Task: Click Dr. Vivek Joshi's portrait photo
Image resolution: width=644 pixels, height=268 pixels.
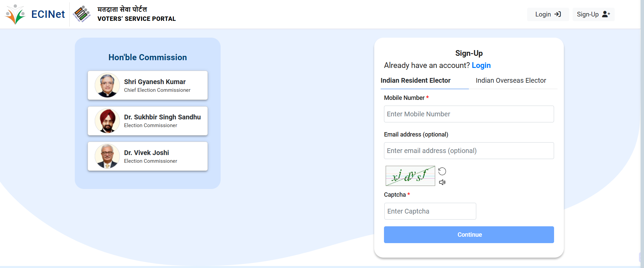Action: (x=107, y=156)
